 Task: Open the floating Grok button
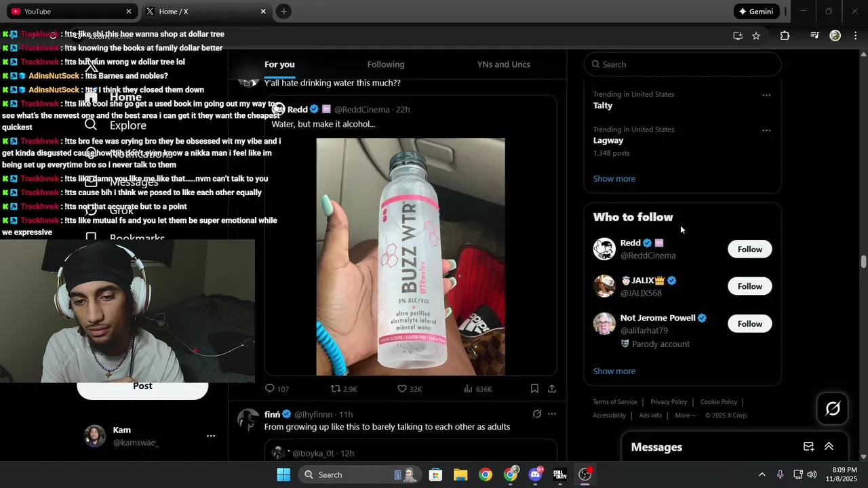coord(833,409)
